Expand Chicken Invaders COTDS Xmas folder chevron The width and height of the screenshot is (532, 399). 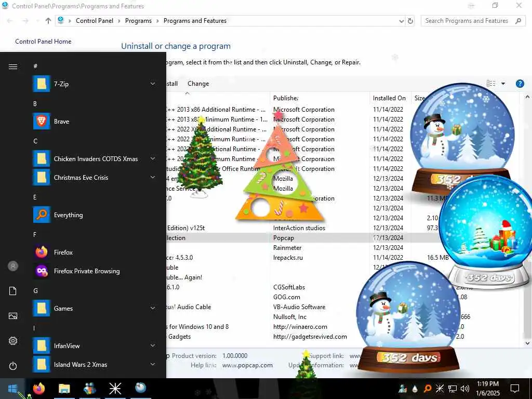coord(153,159)
